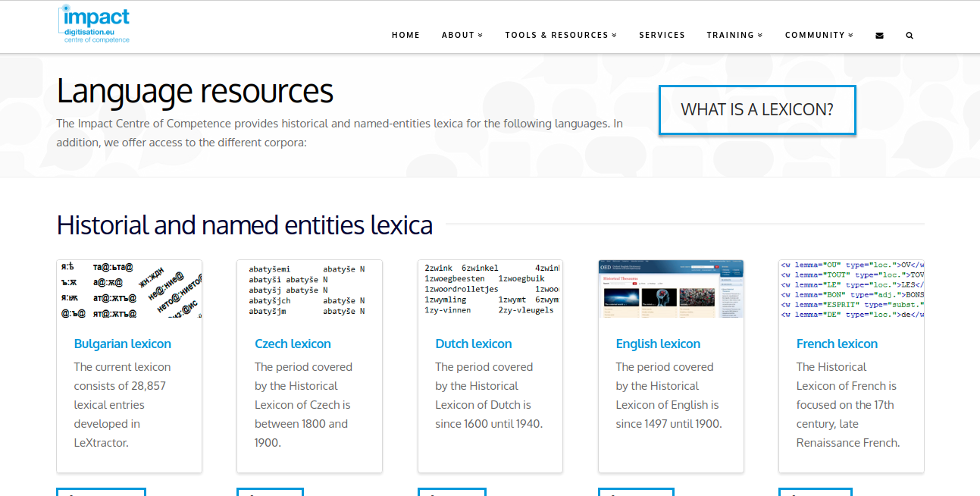Click the Impact digitisation.eu logo
This screenshot has width=980, height=496.
(x=94, y=25)
